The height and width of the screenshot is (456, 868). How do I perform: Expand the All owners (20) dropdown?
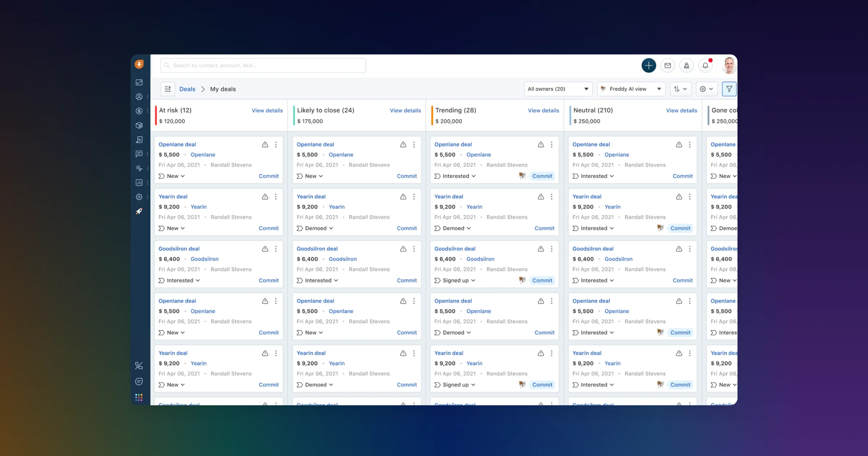pyautogui.click(x=558, y=89)
